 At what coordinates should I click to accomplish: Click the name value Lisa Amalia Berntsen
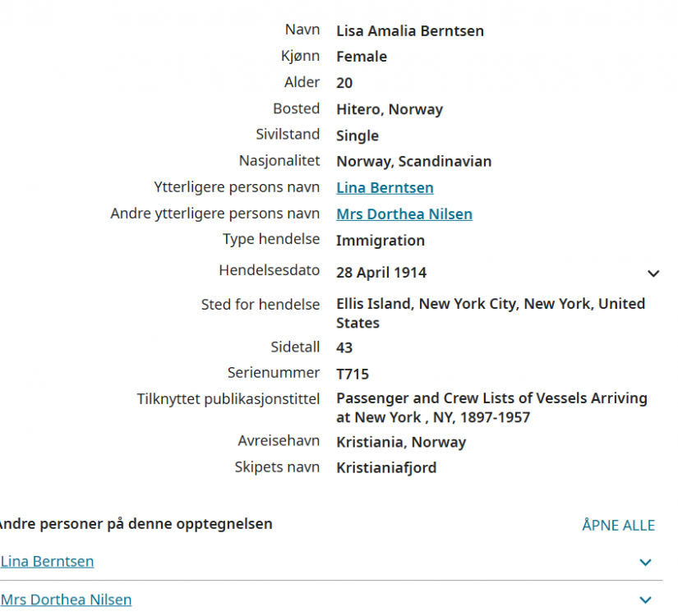[410, 31]
